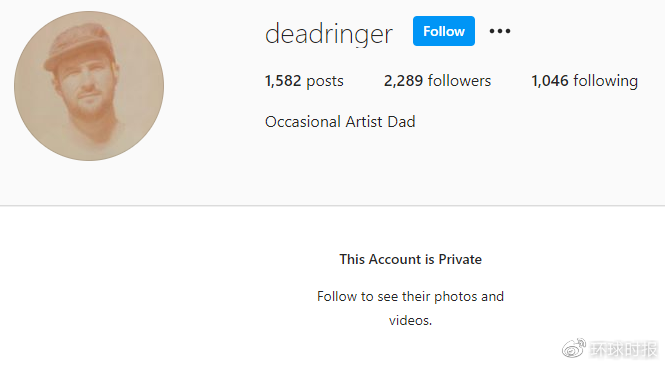The width and height of the screenshot is (665, 366).
Task: Click the word followers label
Action: tap(459, 81)
